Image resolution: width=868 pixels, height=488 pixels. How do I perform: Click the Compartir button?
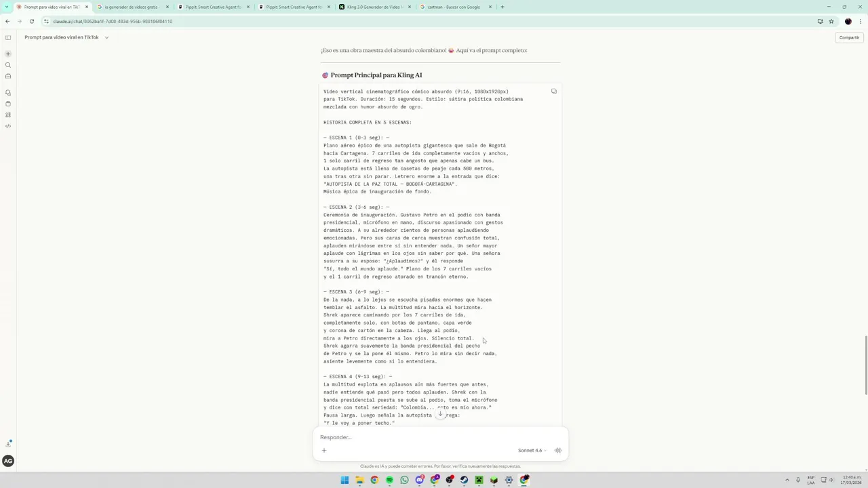click(x=849, y=37)
